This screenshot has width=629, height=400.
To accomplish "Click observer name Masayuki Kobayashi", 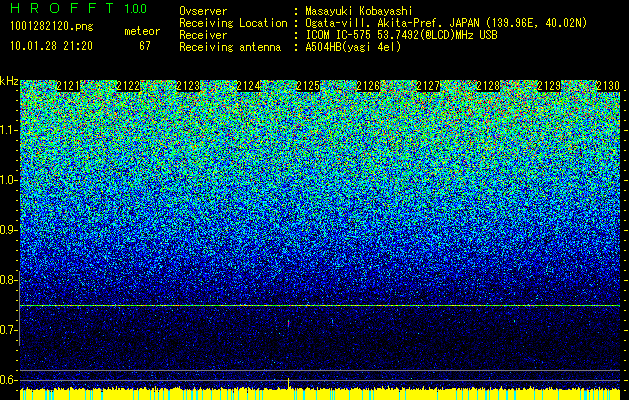I will click(358, 11).
